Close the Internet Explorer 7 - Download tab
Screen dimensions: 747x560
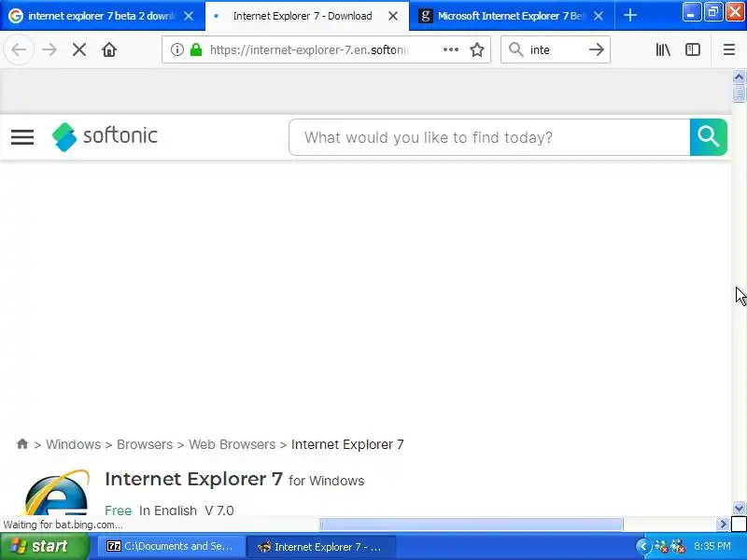(x=393, y=16)
